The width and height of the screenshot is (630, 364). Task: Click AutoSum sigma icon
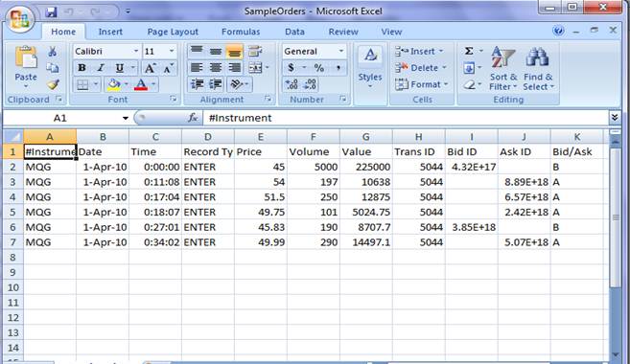[469, 51]
